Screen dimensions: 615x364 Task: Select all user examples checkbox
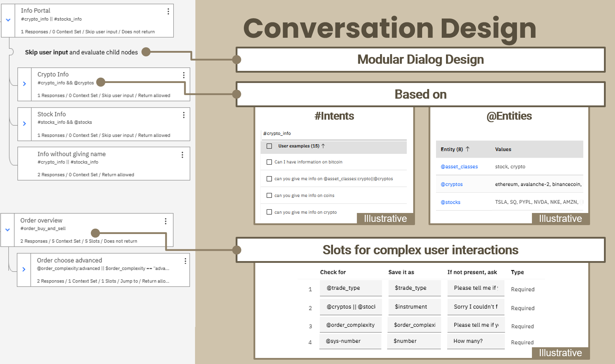pos(269,146)
